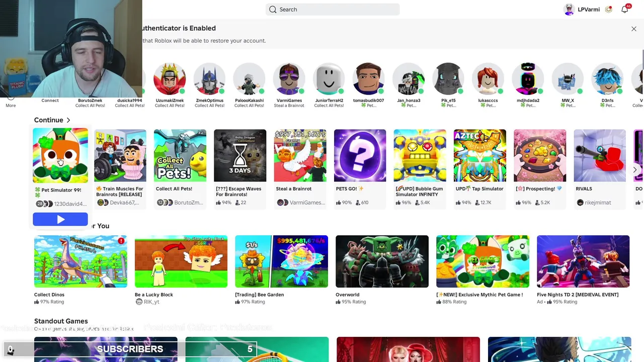The width and height of the screenshot is (644, 362).
Task: Click the "Collect Dinos" title text
Action: coord(49,295)
